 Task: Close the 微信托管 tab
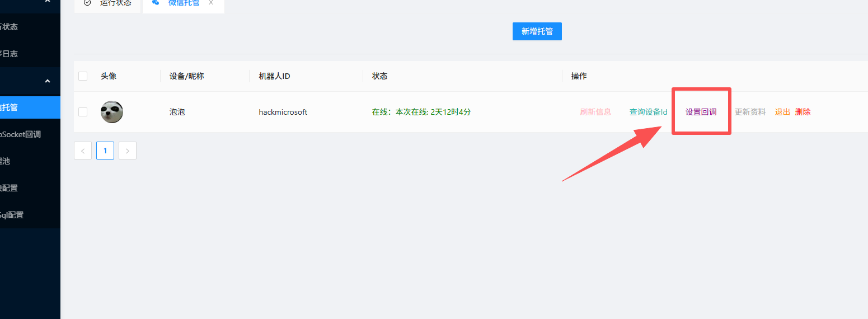[211, 3]
